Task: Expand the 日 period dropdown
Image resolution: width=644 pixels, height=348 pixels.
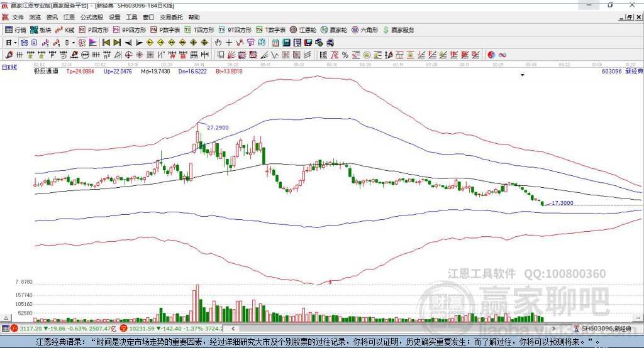Action: (x=15, y=43)
